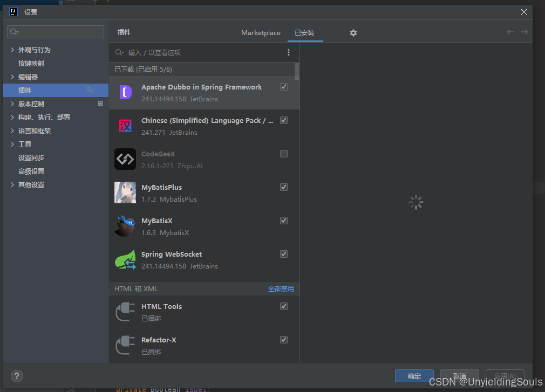545x392 pixels.
Task: Open the three-dot plugin search options
Action: pyautogui.click(x=289, y=52)
